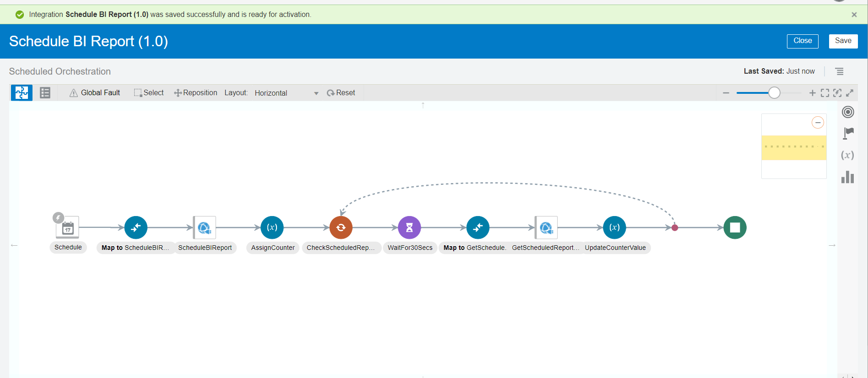Click the GetScheduledReport invoke node

(546, 227)
